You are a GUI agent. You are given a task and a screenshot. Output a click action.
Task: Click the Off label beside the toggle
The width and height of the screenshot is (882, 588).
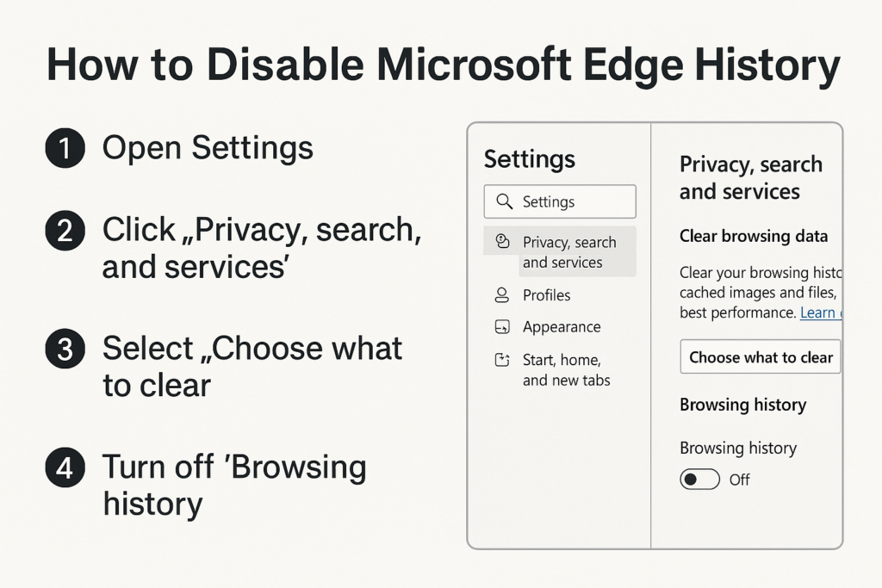(x=739, y=480)
